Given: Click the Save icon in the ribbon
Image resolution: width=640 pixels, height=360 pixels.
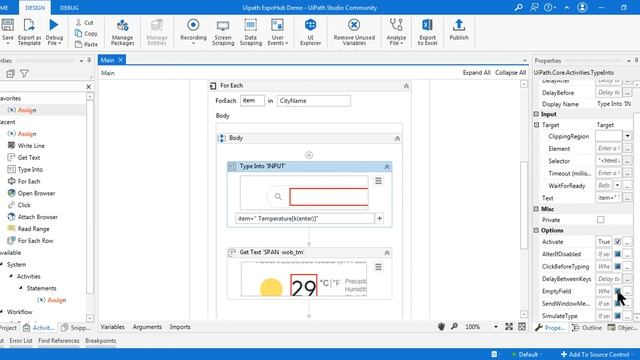Looking at the screenshot, I should pyautogui.click(x=7, y=25).
